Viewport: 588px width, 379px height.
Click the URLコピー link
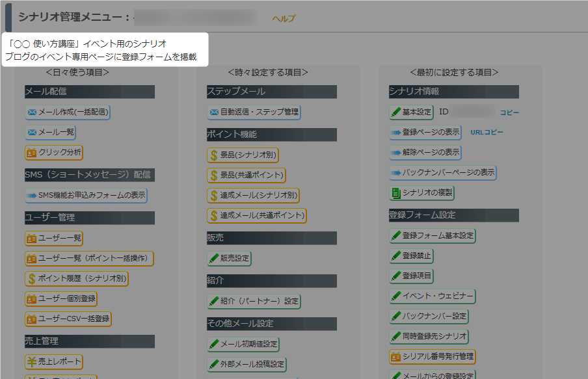[487, 133]
